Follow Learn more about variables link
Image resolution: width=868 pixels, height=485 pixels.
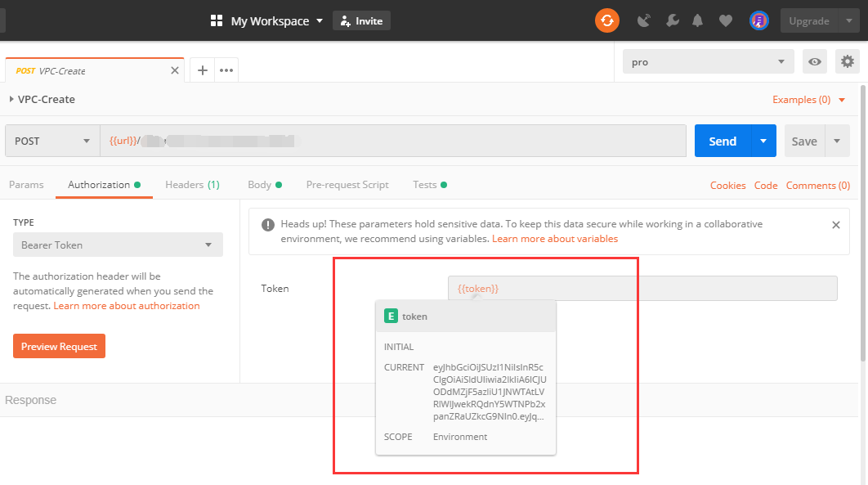click(555, 239)
